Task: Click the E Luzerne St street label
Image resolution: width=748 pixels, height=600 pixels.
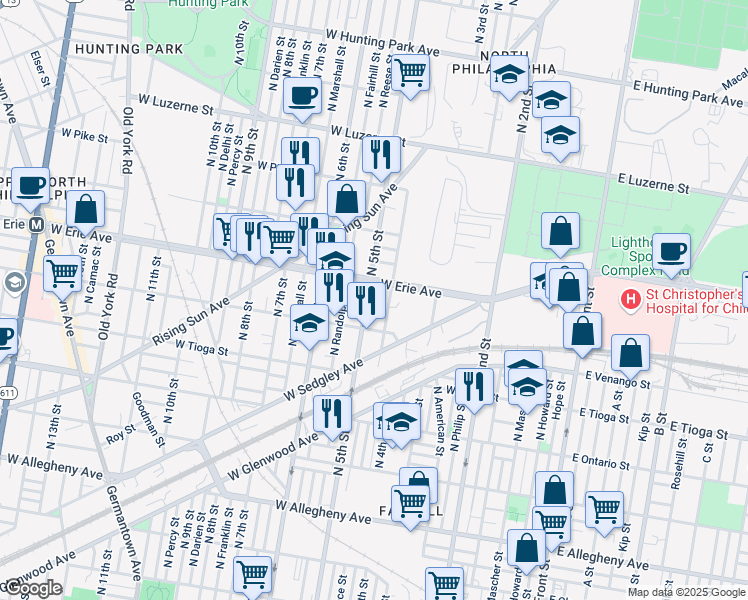Action: click(x=653, y=184)
